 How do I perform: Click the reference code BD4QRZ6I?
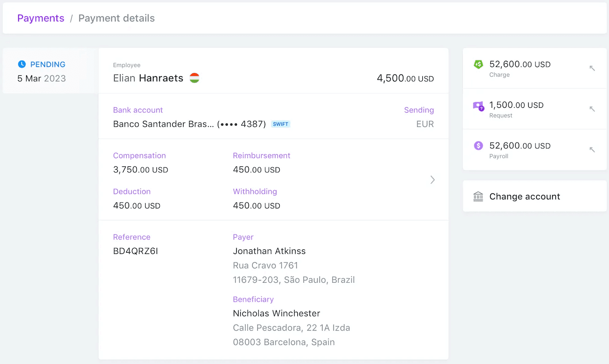[x=135, y=251]
